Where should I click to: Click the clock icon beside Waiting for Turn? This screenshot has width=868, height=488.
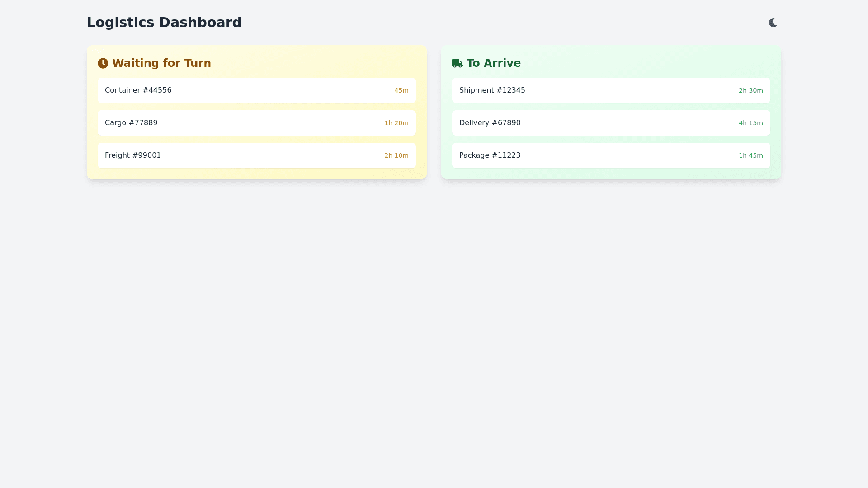click(x=103, y=63)
